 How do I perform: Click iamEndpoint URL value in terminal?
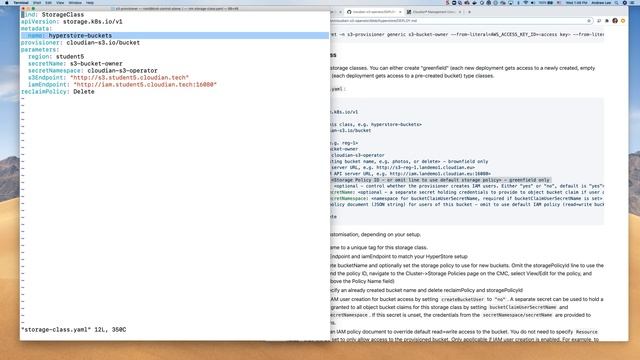(145, 84)
